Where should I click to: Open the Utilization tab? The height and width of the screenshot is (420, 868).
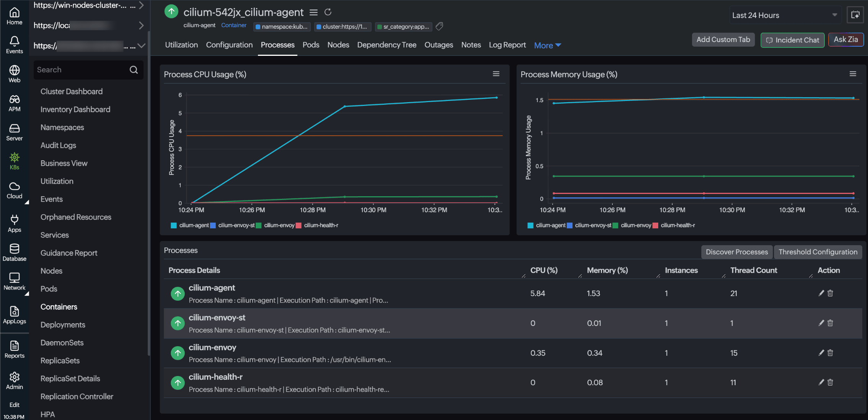coord(181,45)
